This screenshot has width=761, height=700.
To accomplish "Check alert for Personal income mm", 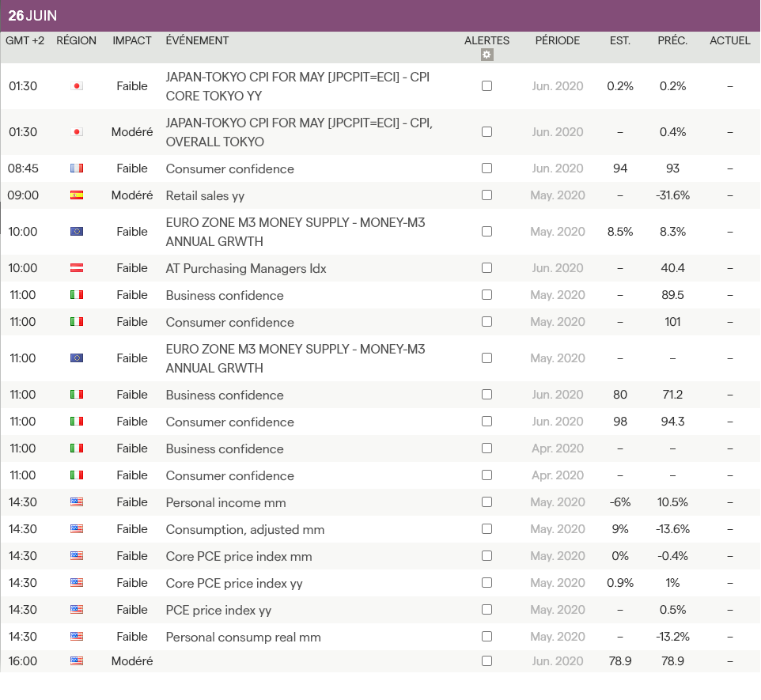I will pyautogui.click(x=487, y=502).
